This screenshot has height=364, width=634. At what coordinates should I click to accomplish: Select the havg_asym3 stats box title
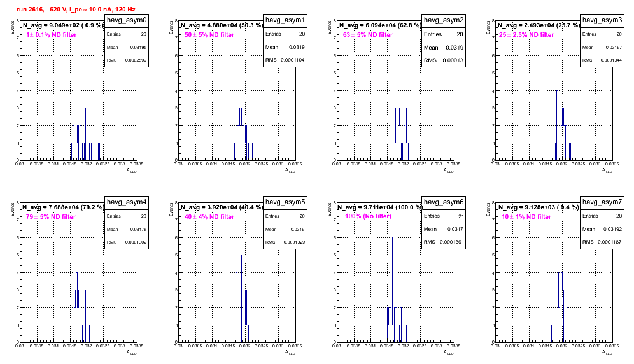[602, 20]
